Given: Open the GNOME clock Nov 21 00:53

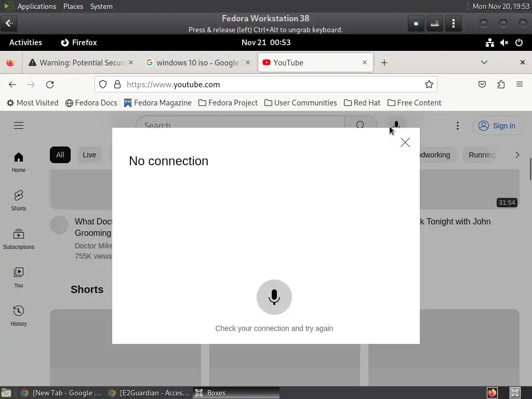Looking at the screenshot, I should point(266,43).
